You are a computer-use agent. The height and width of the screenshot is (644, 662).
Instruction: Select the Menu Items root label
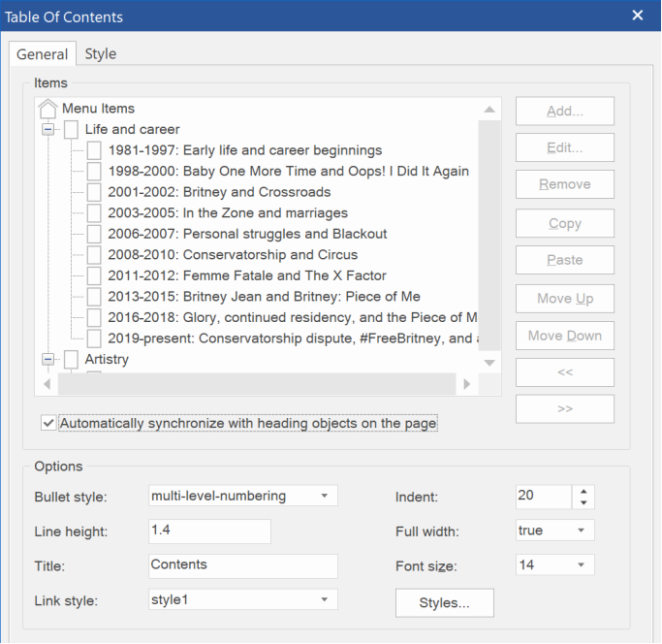pyautogui.click(x=98, y=109)
